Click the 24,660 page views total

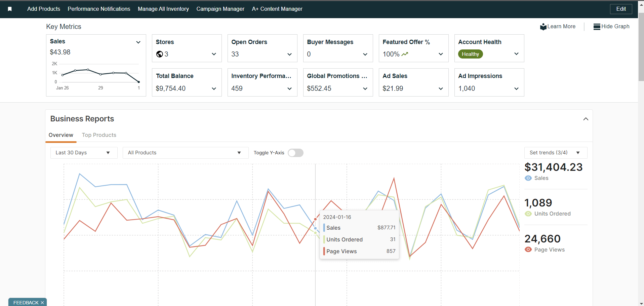(x=542, y=239)
